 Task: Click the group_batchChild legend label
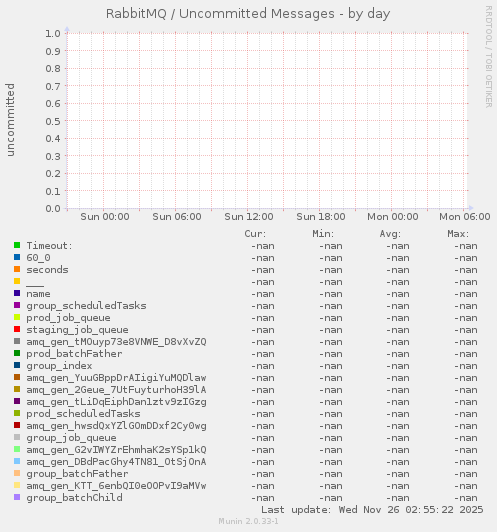(x=74, y=498)
